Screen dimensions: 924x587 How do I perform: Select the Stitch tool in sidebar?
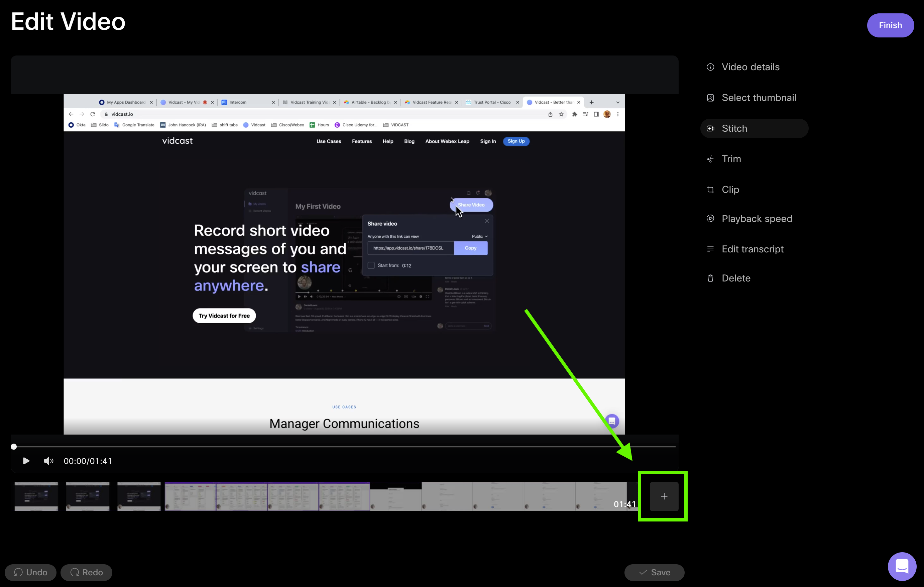[754, 128]
